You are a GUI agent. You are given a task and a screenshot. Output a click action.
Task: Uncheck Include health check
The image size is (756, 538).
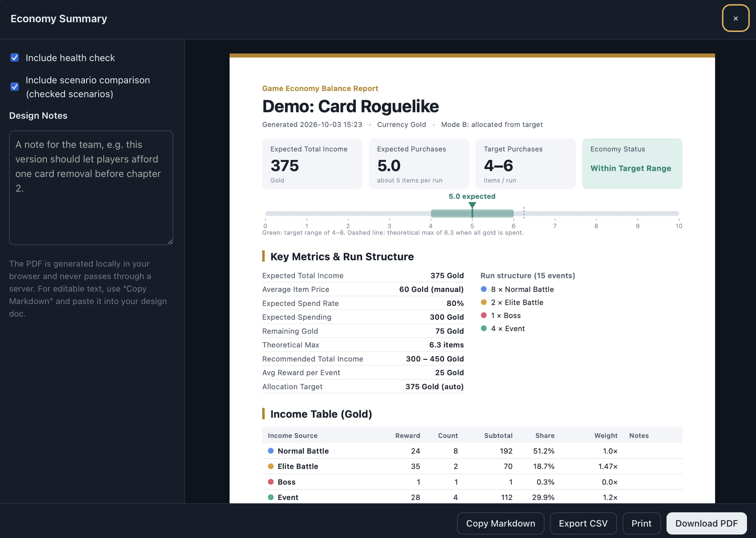15,58
